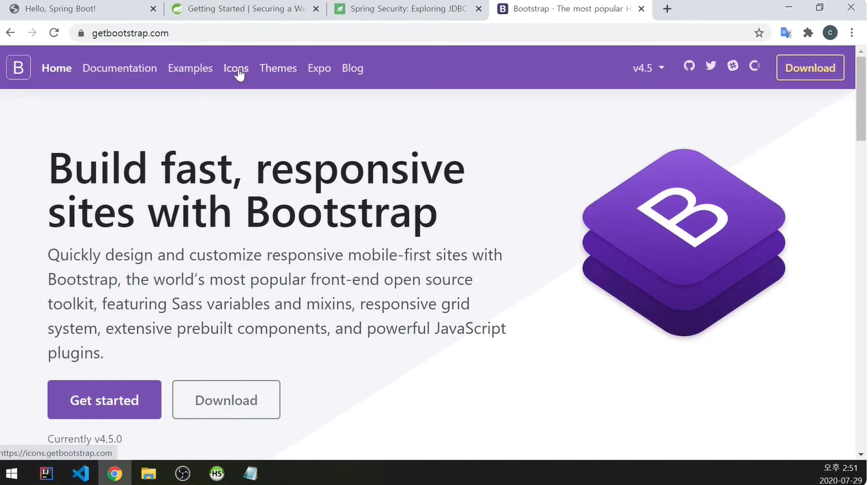Close the Hello, Spring Boot! tab
868x485 pixels.
click(153, 9)
